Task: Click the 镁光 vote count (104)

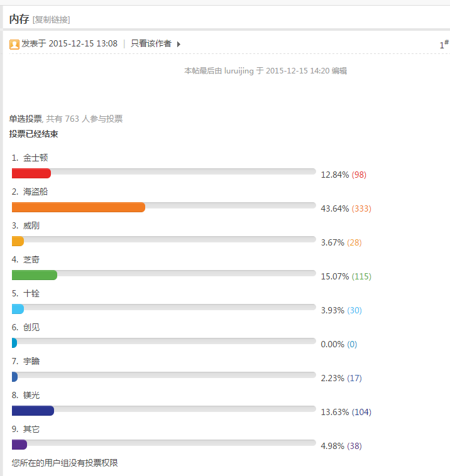Action: point(361,412)
